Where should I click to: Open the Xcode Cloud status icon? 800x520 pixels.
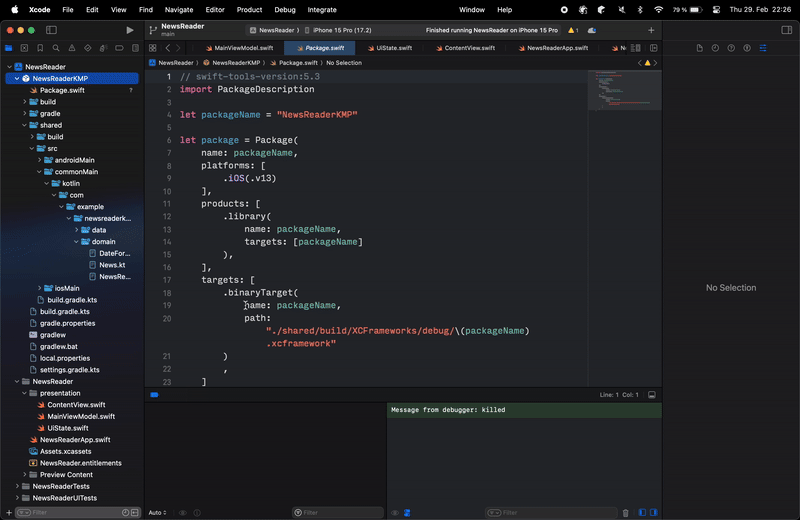tap(592, 30)
